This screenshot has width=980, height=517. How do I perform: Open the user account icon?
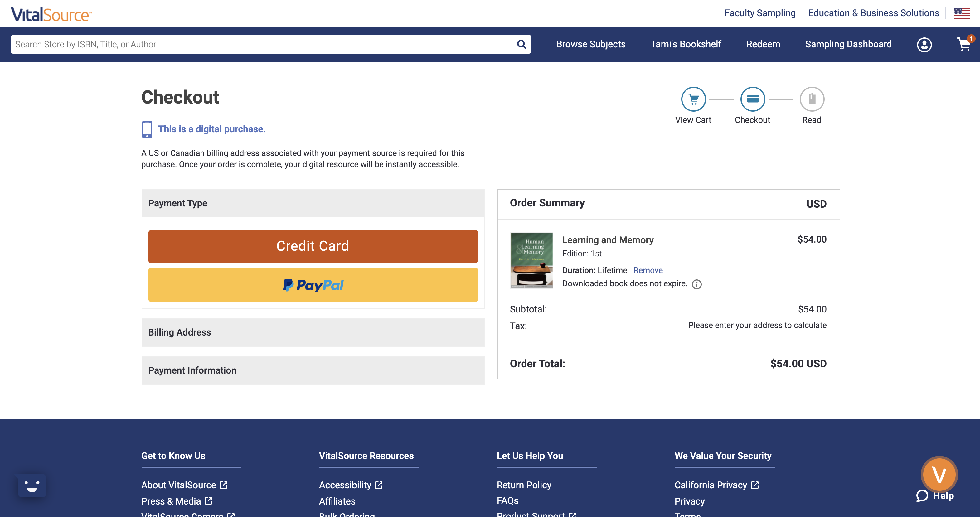[924, 45]
